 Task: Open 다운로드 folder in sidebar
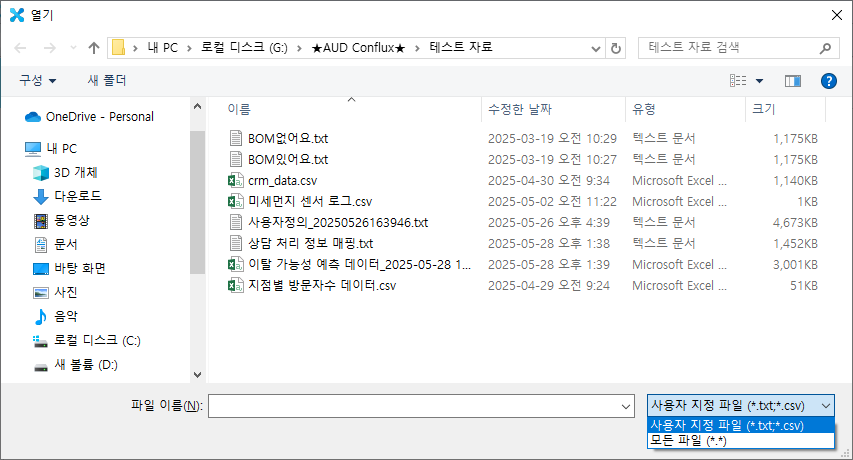tap(77, 196)
